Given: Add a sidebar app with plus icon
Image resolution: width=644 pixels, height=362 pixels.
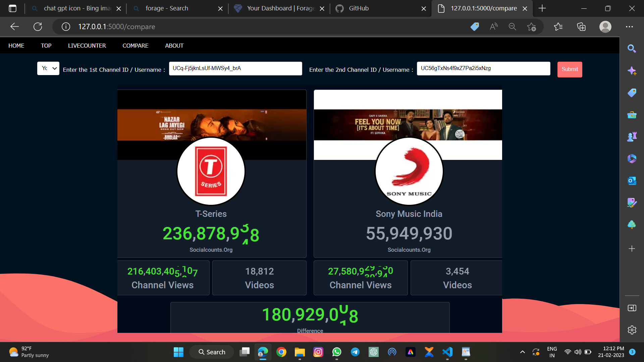Looking at the screenshot, I should coord(632,248).
